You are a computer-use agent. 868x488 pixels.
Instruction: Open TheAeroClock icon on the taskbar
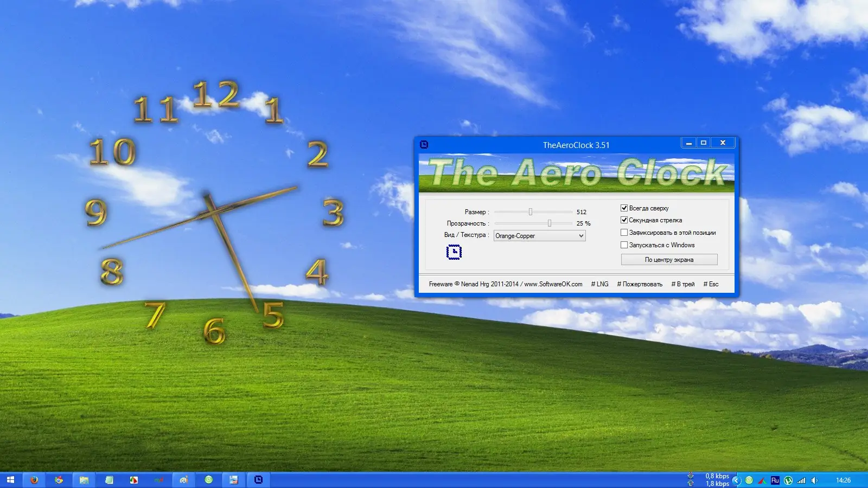coord(259,480)
